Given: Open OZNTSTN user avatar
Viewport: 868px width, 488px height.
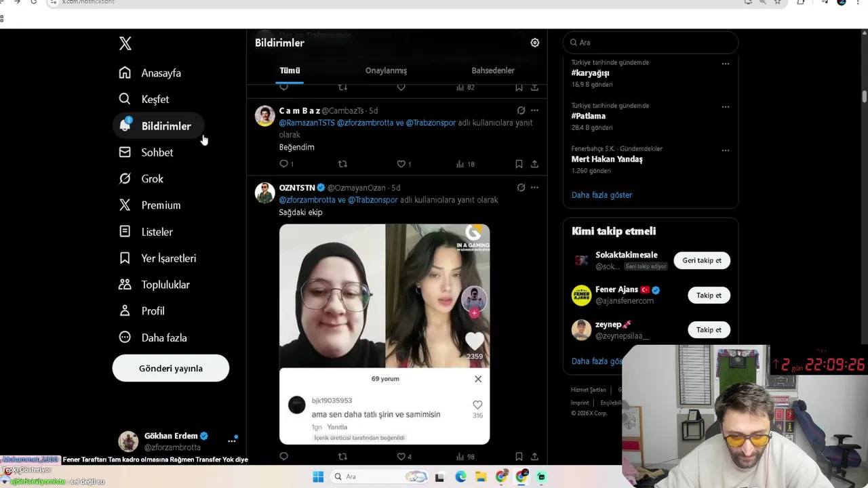Looking at the screenshot, I should click(x=264, y=192).
